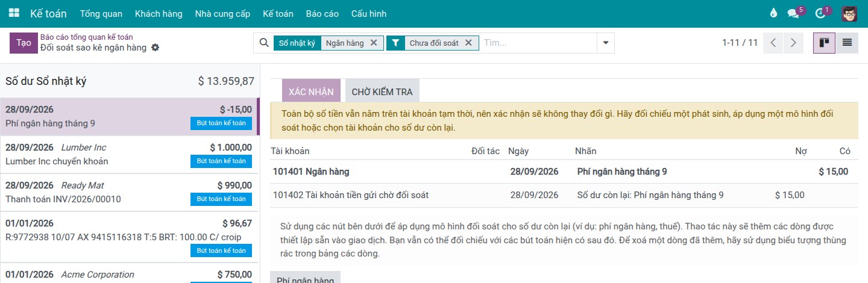The height and width of the screenshot is (283, 868).
Task: Open the water drop debug icon
Action: click(x=774, y=13)
